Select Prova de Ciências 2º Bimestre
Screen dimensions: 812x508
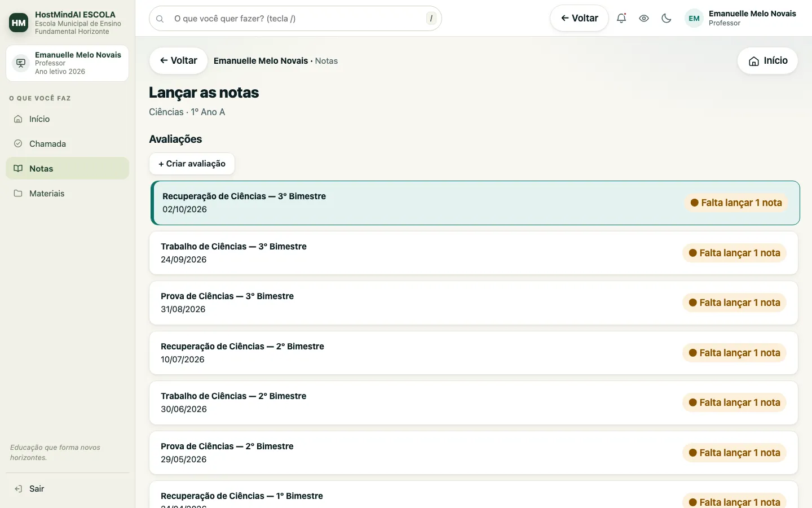click(474, 453)
